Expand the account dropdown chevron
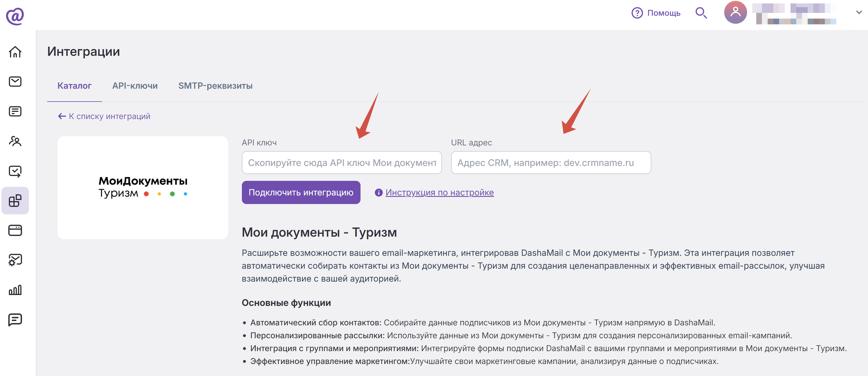The image size is (868, 376). pos(859,13)
